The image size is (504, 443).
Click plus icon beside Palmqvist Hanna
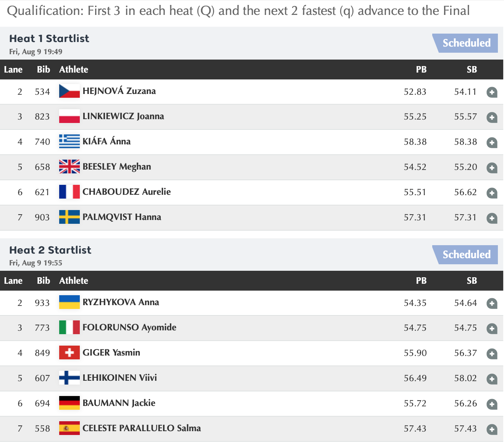[x=492, y=218]
